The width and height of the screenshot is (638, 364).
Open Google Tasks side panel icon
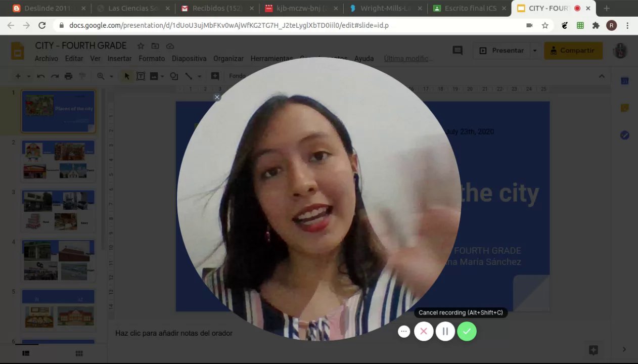[624, 135]
